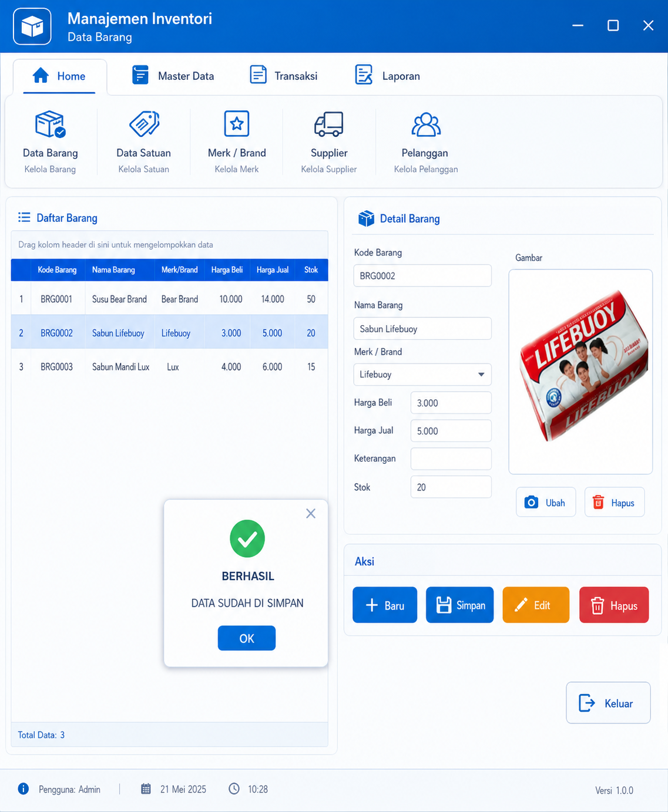Click the Harga Beli input field
Image resolution: width=668 pixels, height=812 pixels.
(451, 403)
